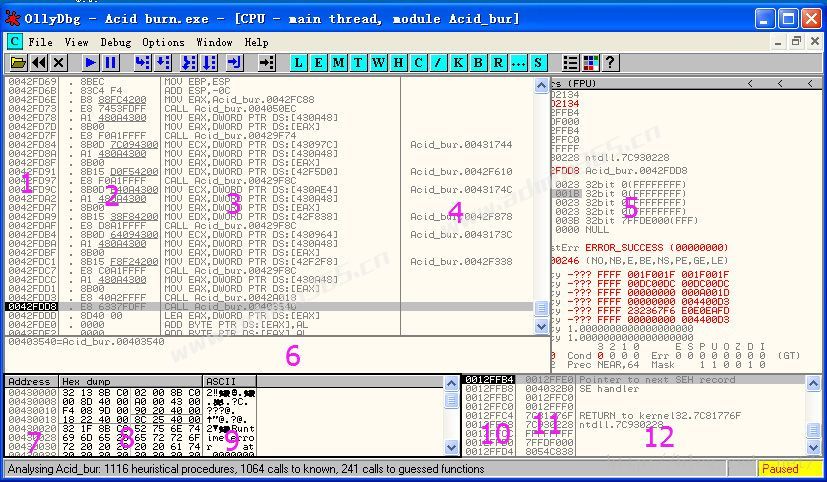This screenshot has width=827, height=482.
Task: Click the disassembly pane scrollbar thumb
Action: (542, 308)
